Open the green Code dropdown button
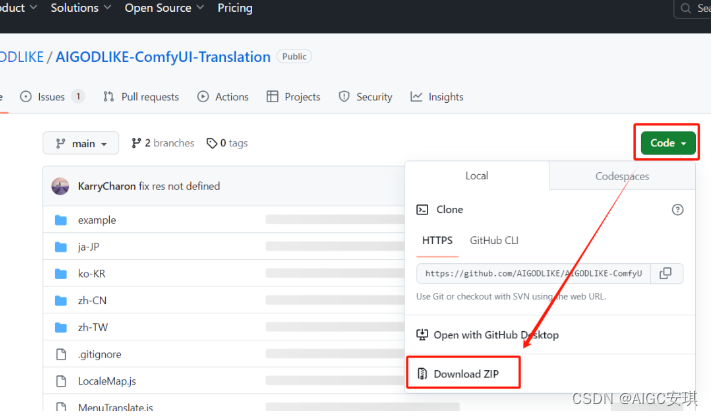The height and width of the screenshot is (416, 713). pos(668,143)
